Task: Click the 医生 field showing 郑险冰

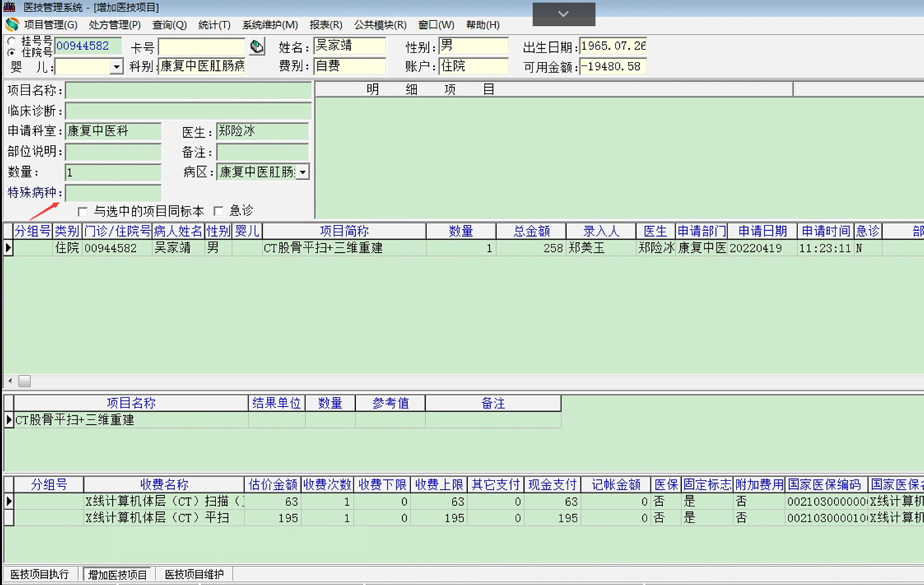Action: (x=262, y=131)
